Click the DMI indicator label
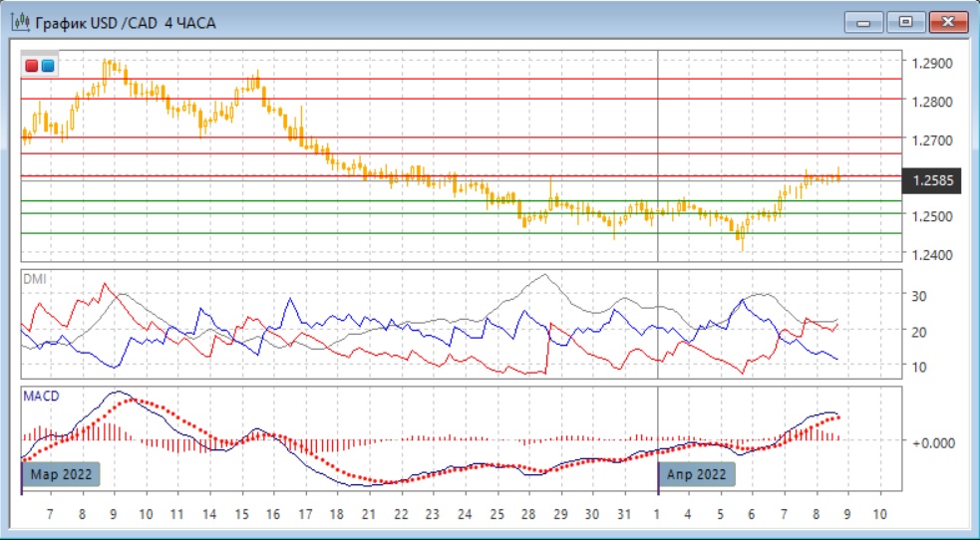Viewport: 980px width, 540px height. pyautogui.click(x=34, y=278)
